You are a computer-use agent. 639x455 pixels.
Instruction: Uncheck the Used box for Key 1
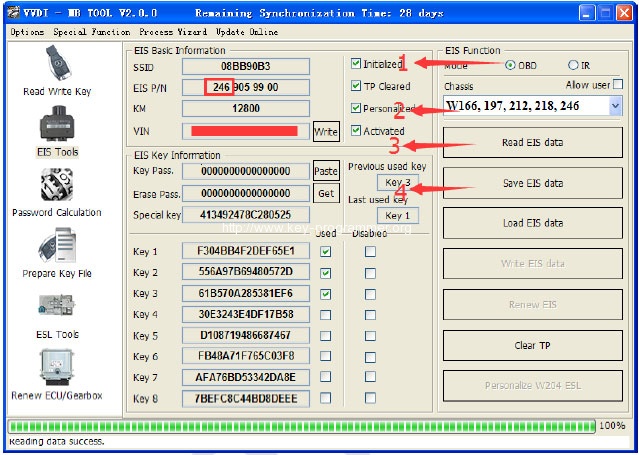(x=325, y=252)
